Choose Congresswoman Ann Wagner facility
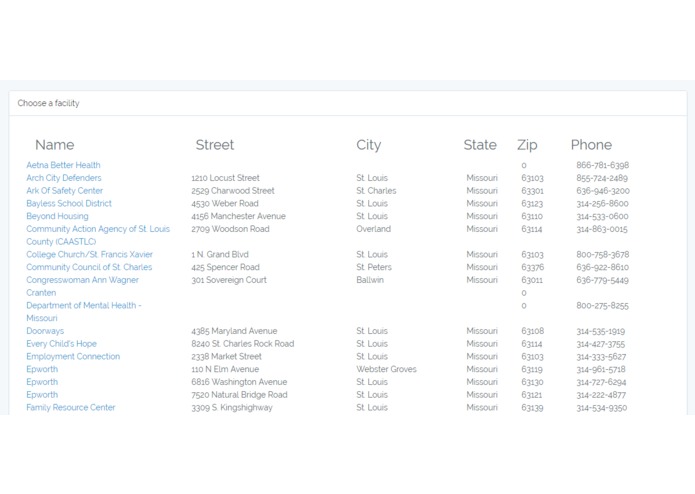This screenshot has height=494, width=695. coord(82,280)
